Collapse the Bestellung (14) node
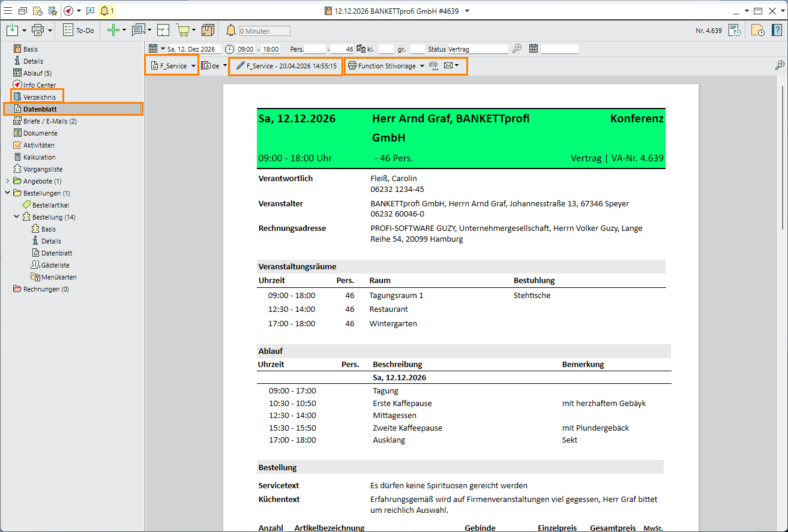 coord(16,217)
